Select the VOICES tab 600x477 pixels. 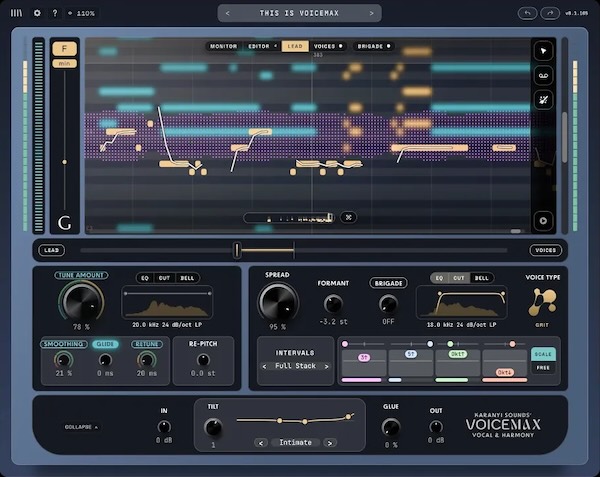pos(328,46)
